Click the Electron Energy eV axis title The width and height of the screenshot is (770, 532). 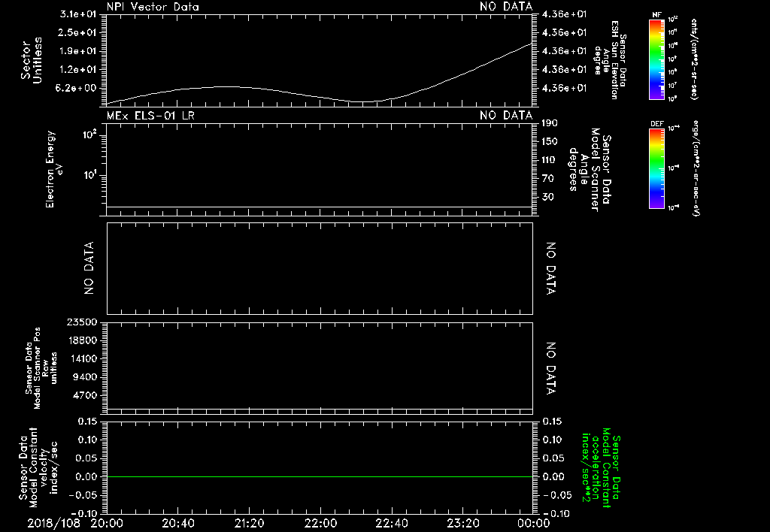[x=53, y=169]
